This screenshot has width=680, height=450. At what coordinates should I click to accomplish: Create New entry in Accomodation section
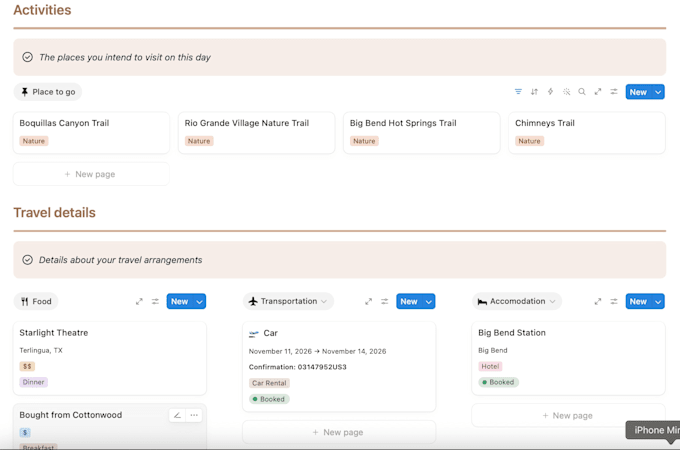coord(638,301)
